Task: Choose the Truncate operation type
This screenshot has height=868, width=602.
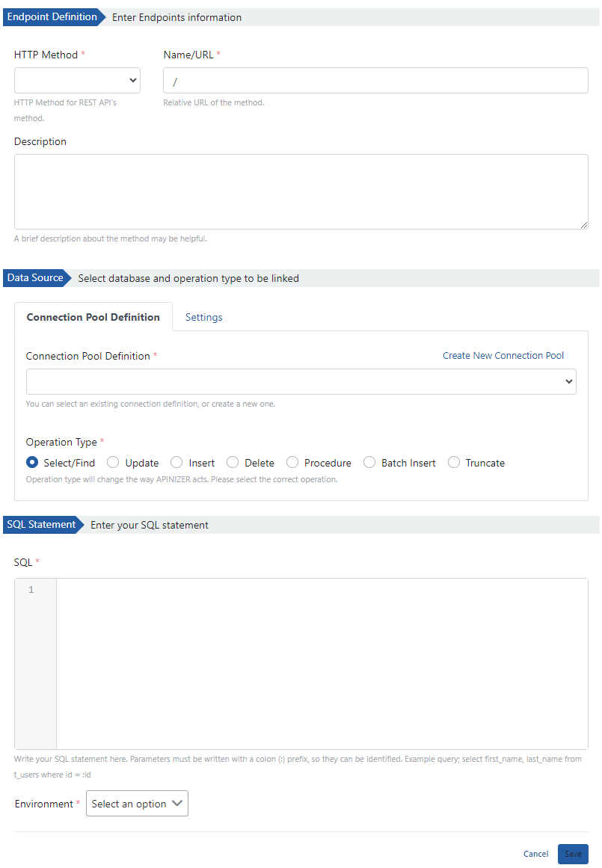Action: point(454,463)
